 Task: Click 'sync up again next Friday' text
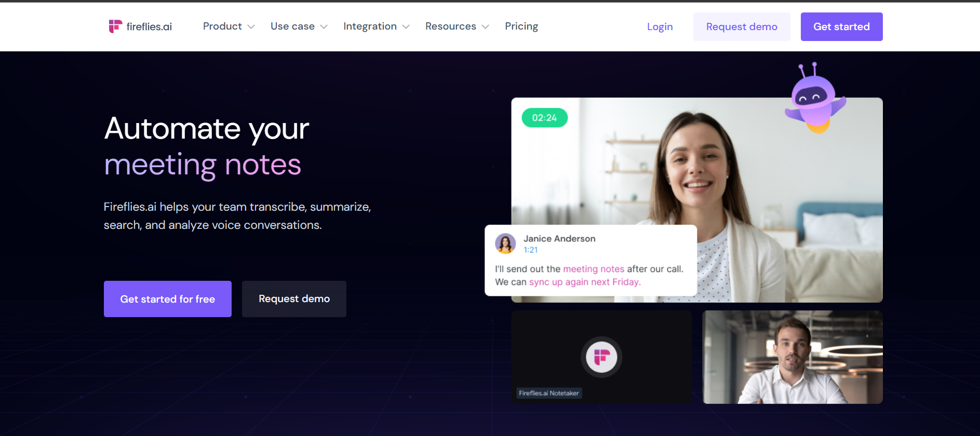[x=585, y=282]
